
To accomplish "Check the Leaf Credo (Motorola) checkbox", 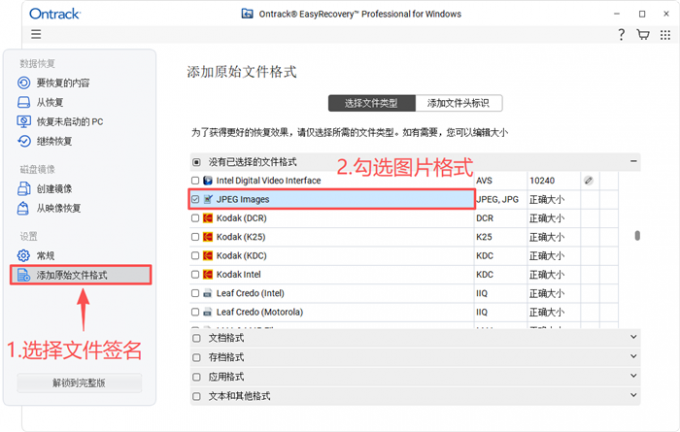I will click(x=195, y=312).
